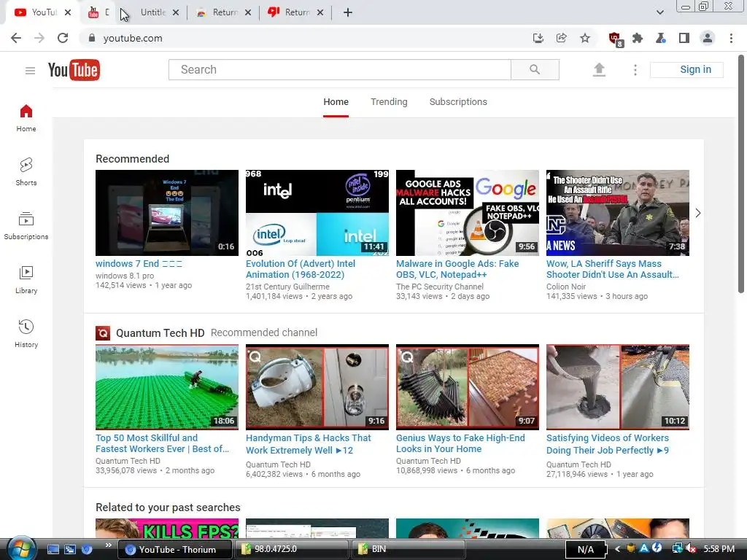Switch to the Trending tab
The height and width of the screenshot is (560, 747).
coord(389,102)
